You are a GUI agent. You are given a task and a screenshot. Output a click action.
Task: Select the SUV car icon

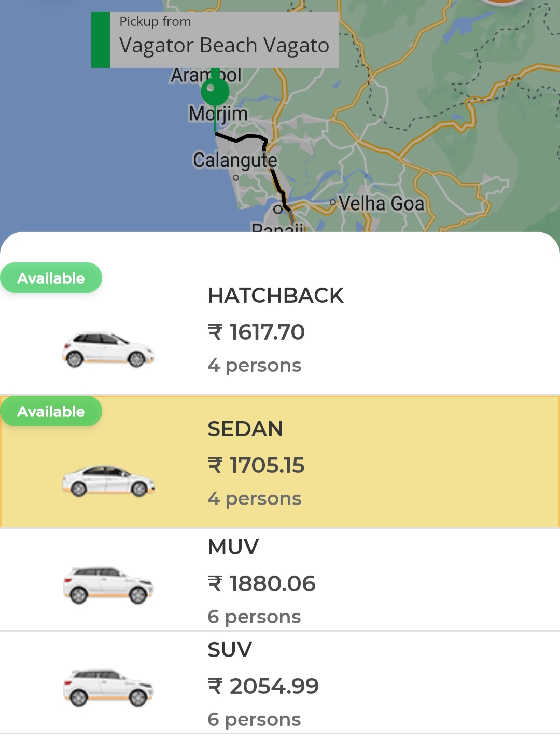108,688
